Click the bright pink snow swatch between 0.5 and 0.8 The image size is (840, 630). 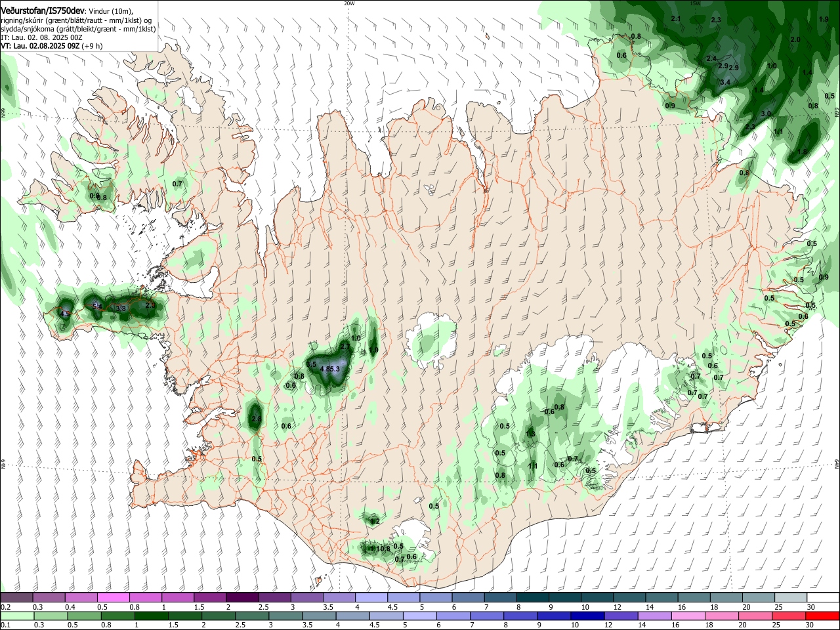coord(114,598)
